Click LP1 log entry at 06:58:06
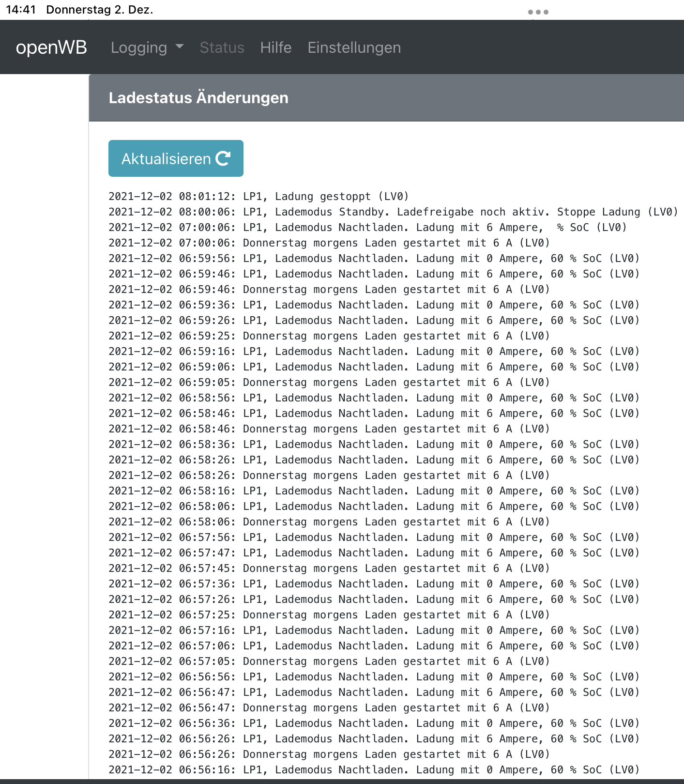Screen dimensions: 684x784 [374, 506]
